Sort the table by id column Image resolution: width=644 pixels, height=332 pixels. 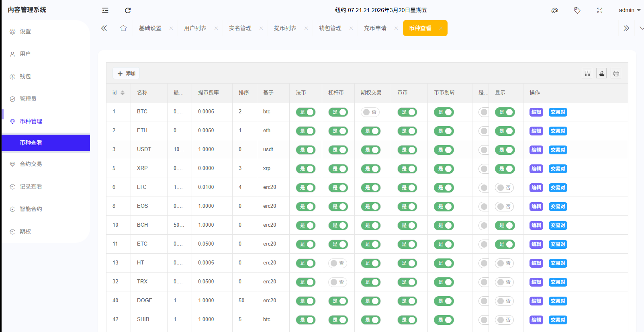click(123, 93)
